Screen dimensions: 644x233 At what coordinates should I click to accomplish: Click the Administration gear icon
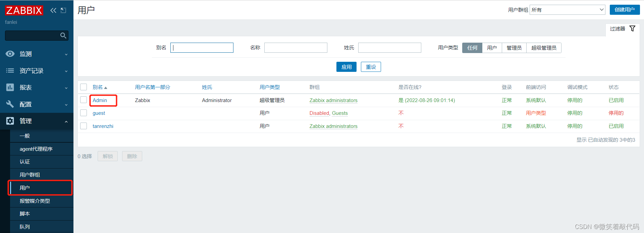click(x=10, y=121)
